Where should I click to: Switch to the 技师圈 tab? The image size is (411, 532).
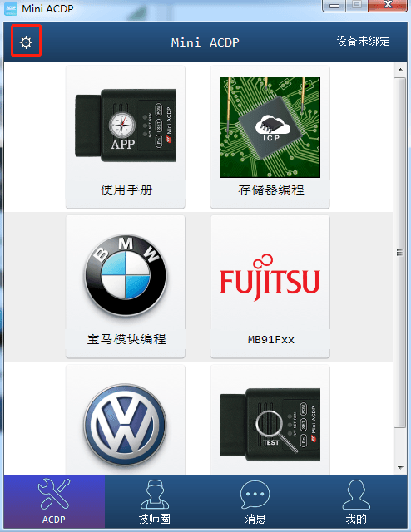coord(155,501)
